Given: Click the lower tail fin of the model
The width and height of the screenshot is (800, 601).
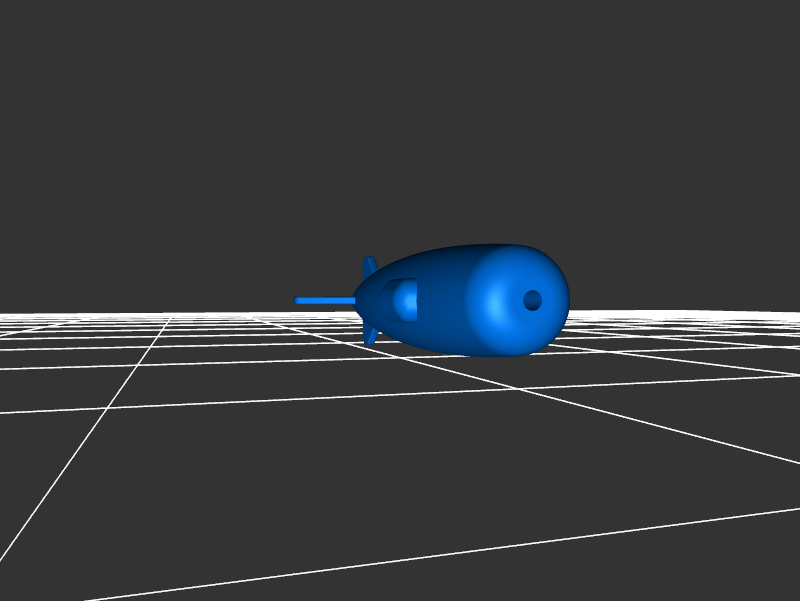Looking at the screenshot, I should (371, 334).
